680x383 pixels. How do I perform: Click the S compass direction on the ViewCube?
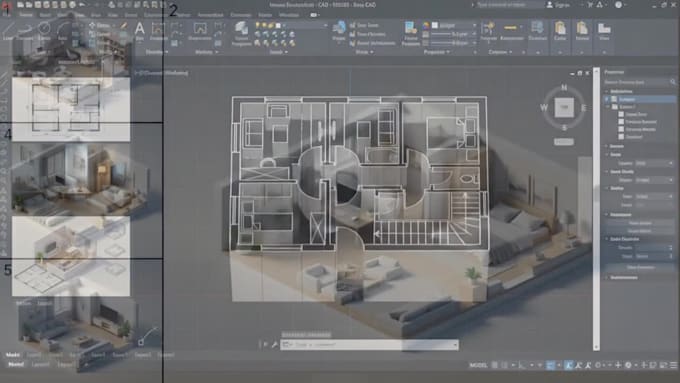pos(564,128)
